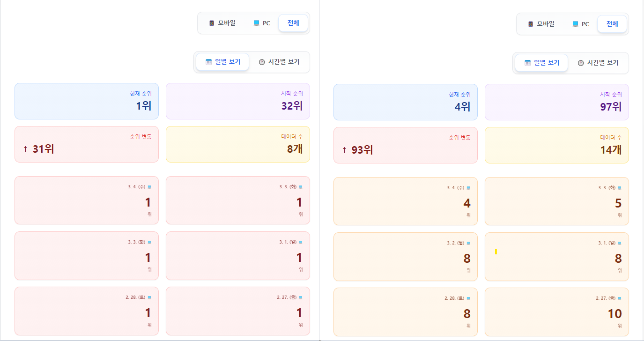Click the device icon on the 3. 2. (월) card
This screenshot has width=644, height=341.
(x=468, y=243)
